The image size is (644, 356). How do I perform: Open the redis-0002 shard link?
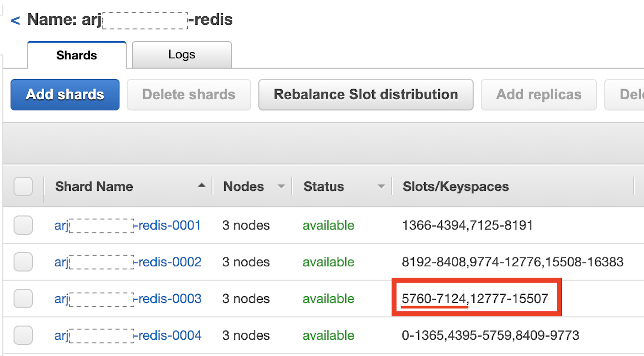[x=127, y=262]
